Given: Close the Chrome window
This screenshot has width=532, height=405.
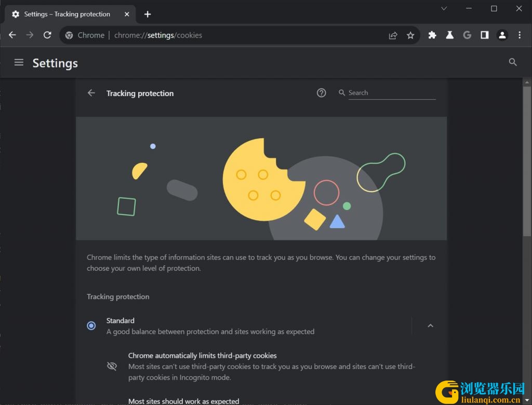Looking at the screenshot, I should click(519, 8).
